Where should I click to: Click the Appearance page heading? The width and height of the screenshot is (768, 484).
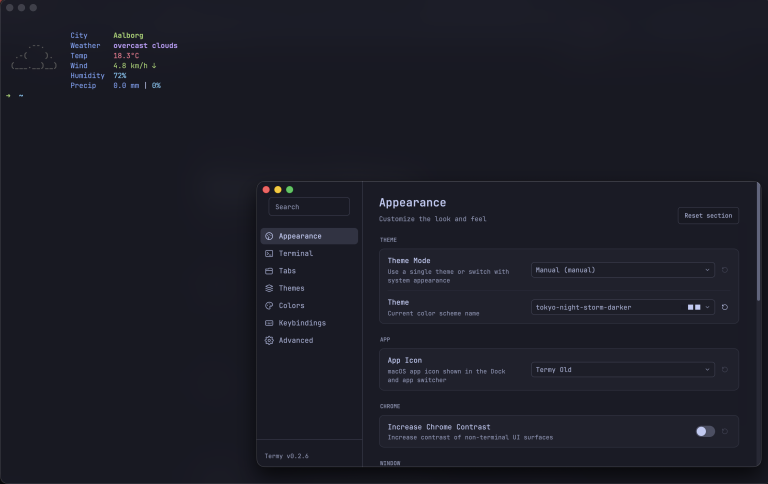(x=412, y=203)
